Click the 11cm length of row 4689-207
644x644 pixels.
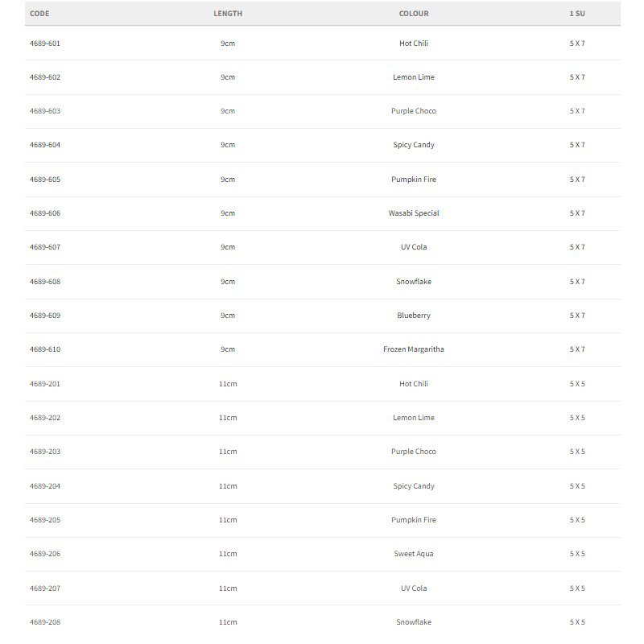(228, 588)
